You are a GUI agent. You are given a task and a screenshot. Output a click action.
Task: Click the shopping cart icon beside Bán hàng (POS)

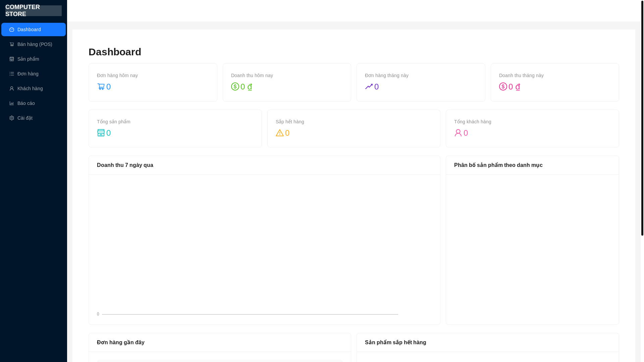point(12,44)
